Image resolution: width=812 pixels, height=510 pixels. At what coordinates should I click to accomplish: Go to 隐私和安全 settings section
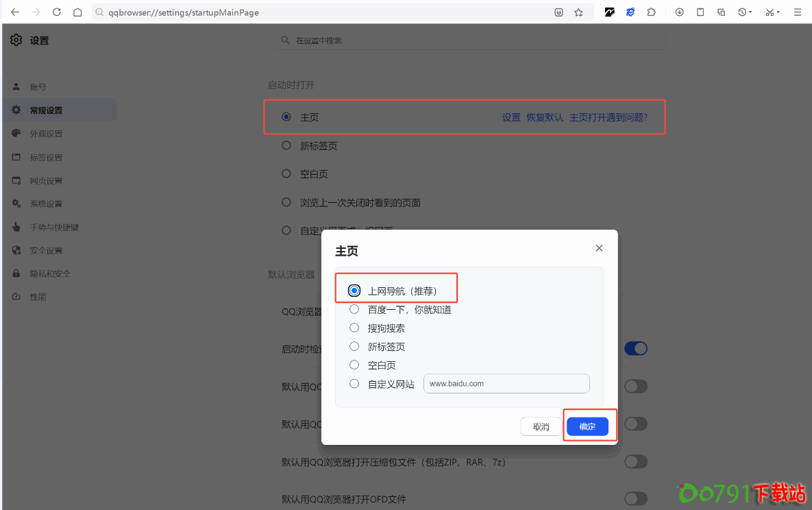pyautogui.click(x=50, y=274)
